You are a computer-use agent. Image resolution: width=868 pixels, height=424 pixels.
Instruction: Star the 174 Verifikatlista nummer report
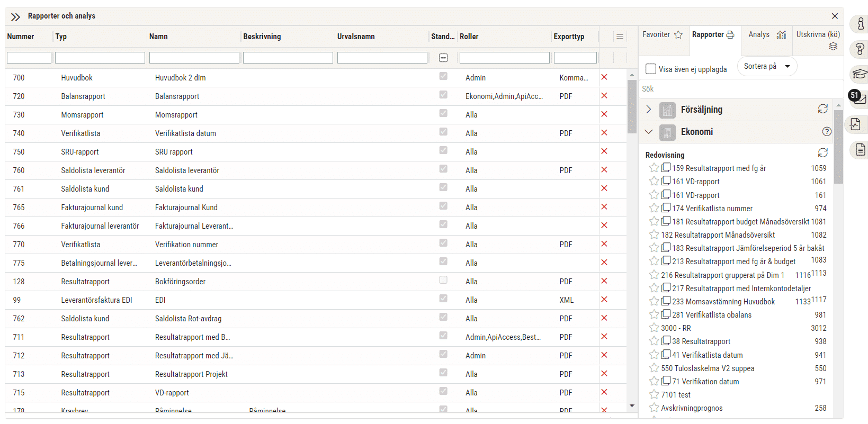point(654,208)
